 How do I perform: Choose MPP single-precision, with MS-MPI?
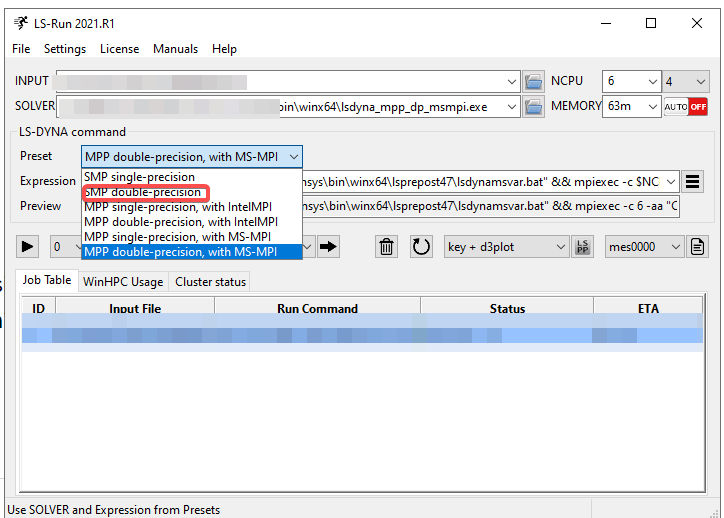point(192,237)
